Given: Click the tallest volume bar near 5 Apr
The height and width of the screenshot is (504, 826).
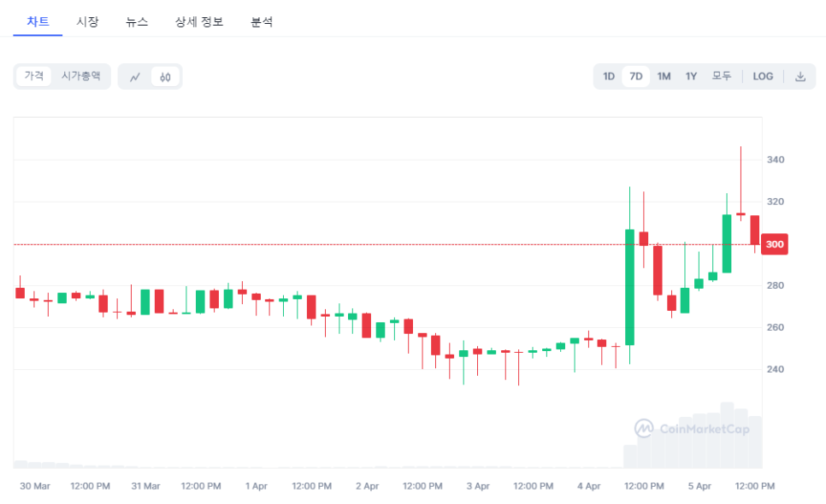Looking at the screenshot, I should 727,435.
